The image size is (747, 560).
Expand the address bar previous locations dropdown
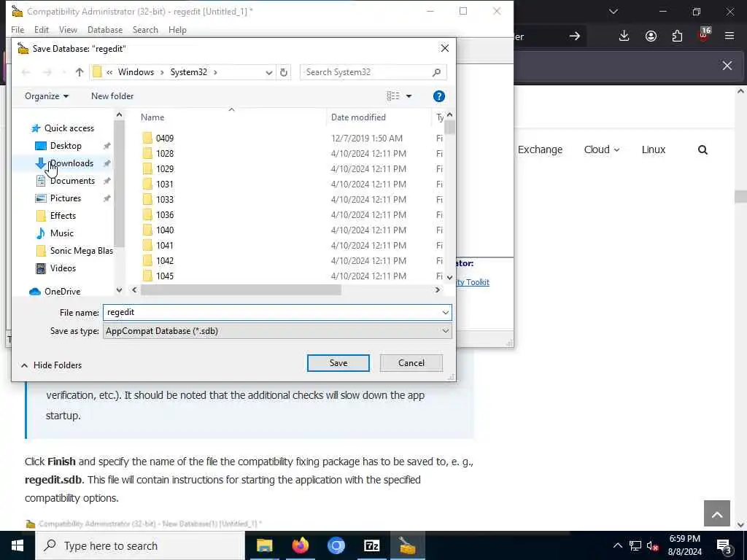268,72
